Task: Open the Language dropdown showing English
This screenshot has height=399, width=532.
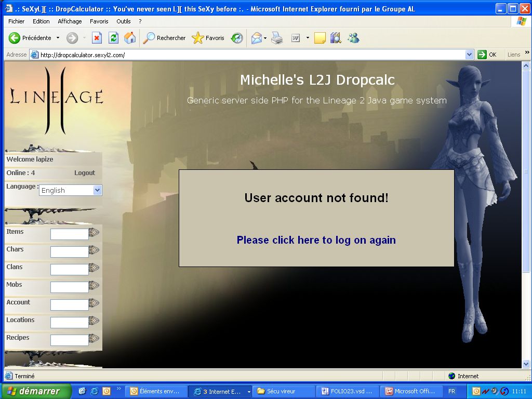Action: click(x=71, y=190)
